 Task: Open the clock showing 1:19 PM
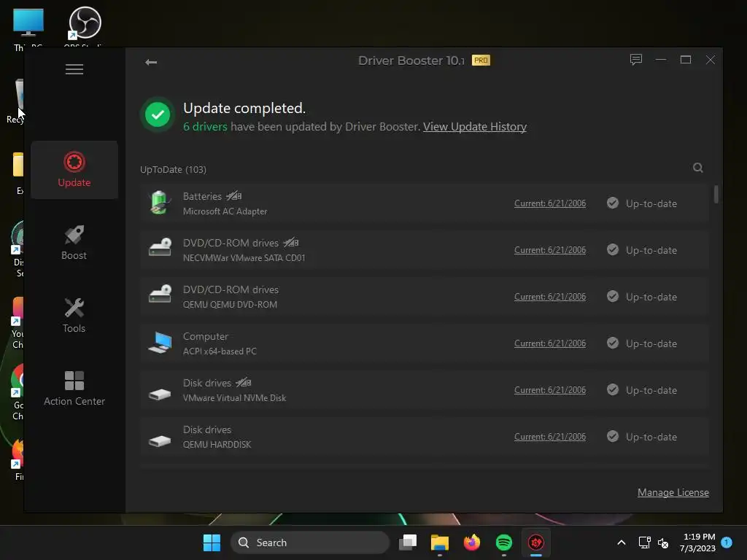pyautogui.click(x=697, y=542)
